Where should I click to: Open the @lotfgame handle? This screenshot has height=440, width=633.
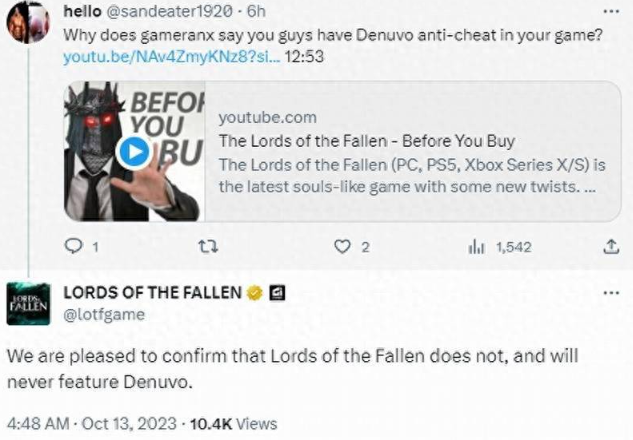[x=104, y=314]
